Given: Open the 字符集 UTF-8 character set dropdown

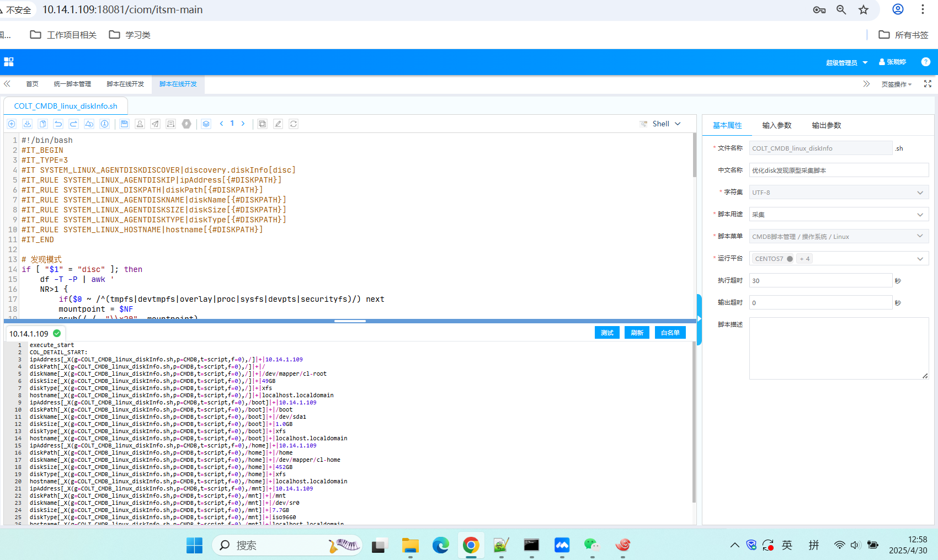Looking at the screenshot, I should coord(919,192).
